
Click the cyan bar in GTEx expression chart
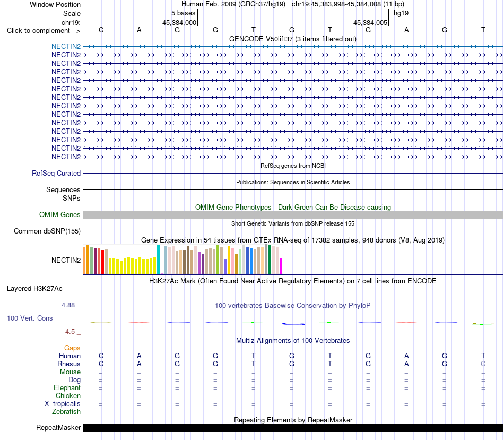[x=158, y=260]
